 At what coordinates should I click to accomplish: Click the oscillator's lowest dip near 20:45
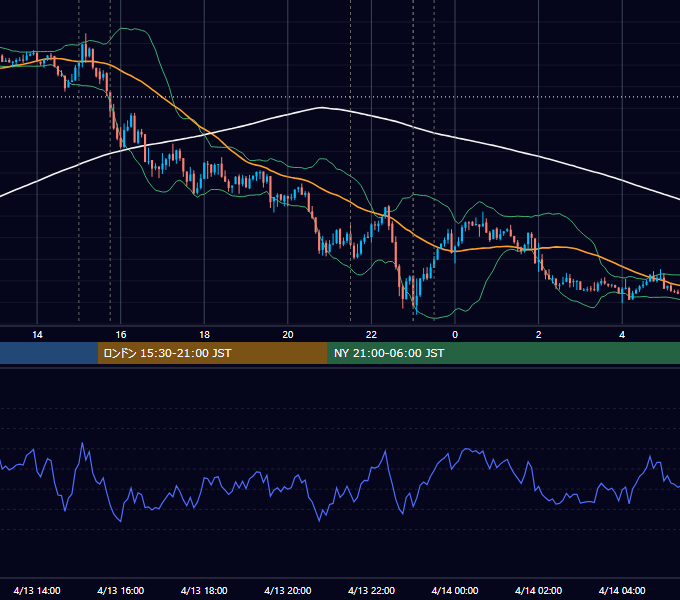tap(320, 520)
